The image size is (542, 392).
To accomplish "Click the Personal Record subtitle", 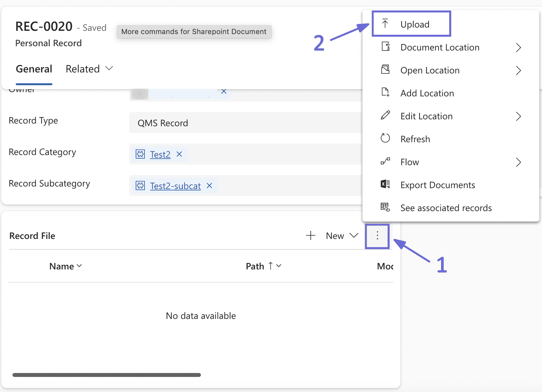I will click(48, 43).
